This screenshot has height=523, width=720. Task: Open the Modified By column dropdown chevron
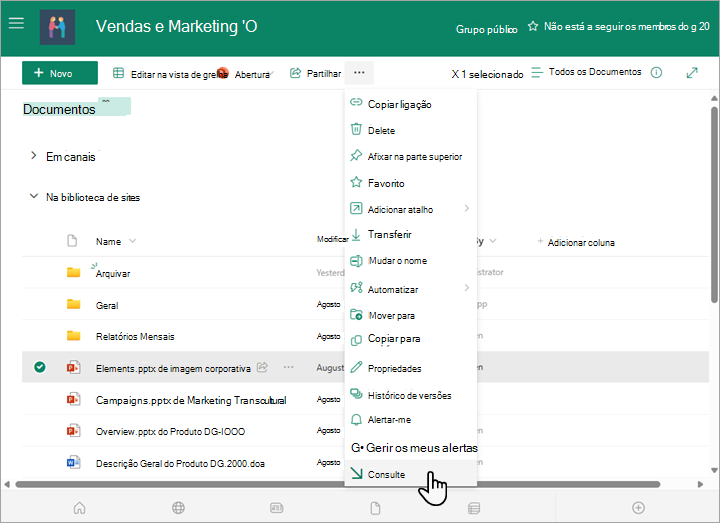(x=493, y=241)
